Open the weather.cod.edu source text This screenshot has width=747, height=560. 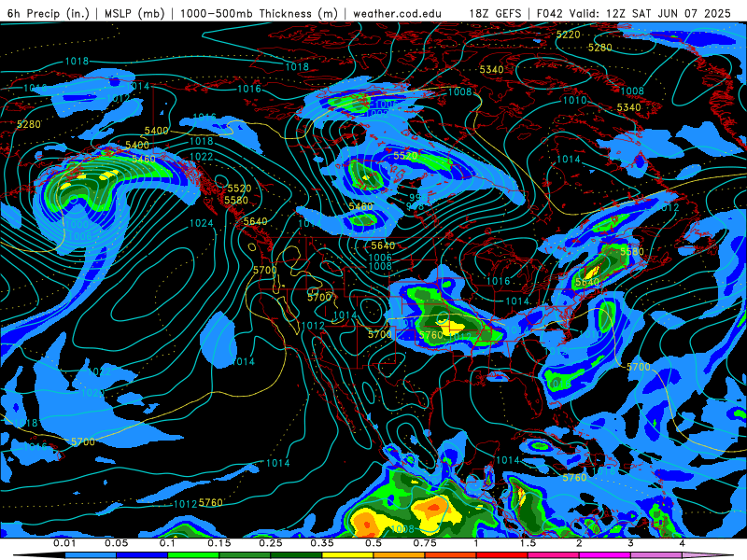tap(397, 13)
